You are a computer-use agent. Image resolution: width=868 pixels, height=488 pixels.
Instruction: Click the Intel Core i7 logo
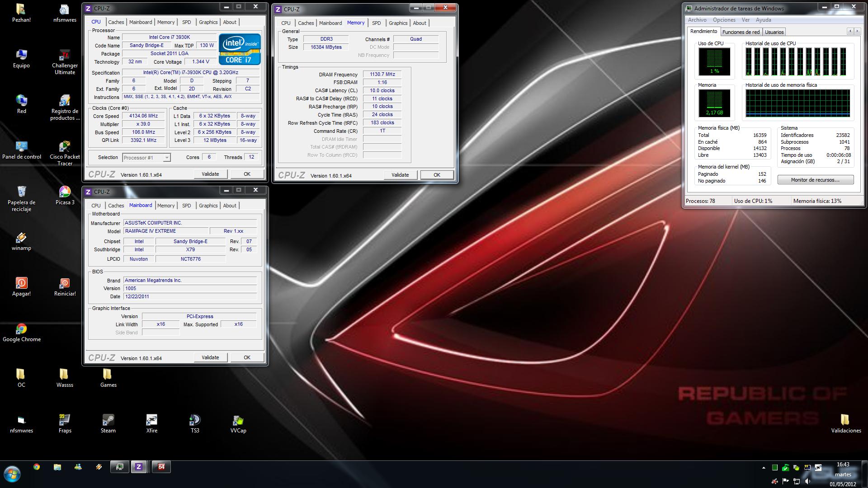[x=240, y=49]
